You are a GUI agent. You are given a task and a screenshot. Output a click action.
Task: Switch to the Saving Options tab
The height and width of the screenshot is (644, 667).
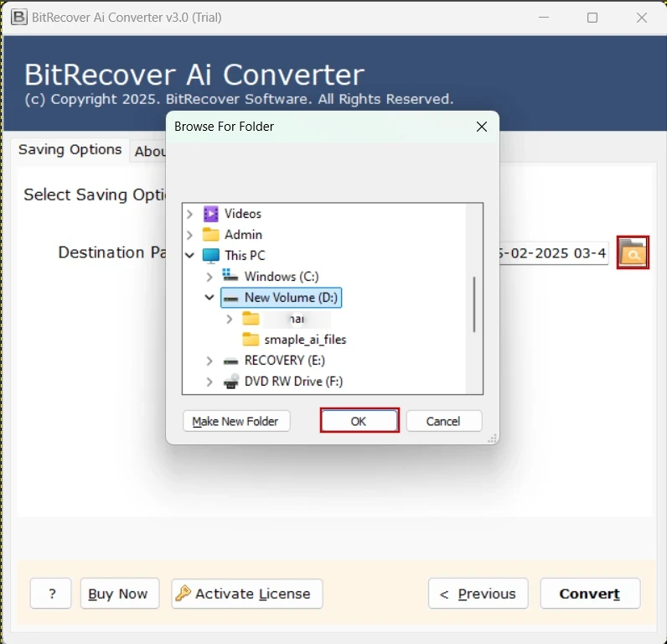pos(70,150)
